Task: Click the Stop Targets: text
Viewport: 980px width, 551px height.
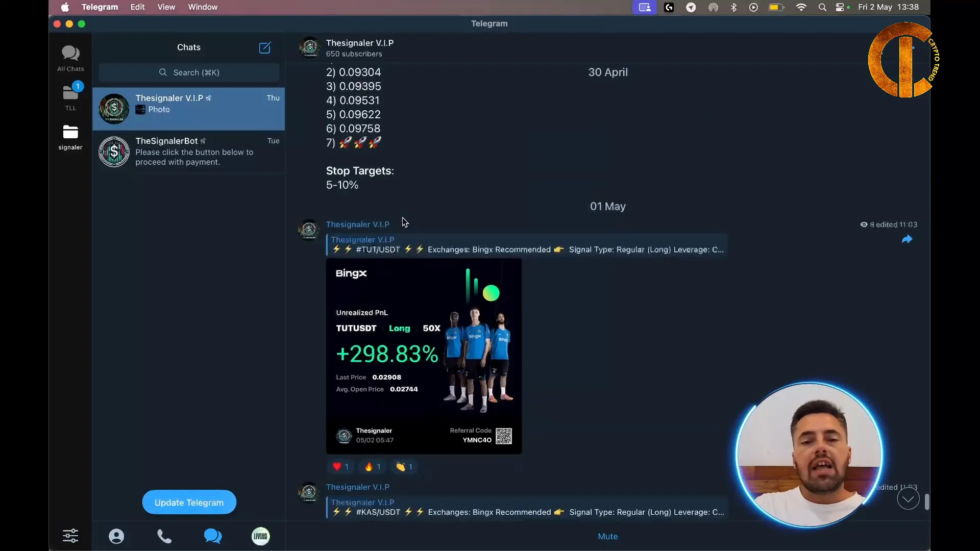Action: click(x=360, y=171)
